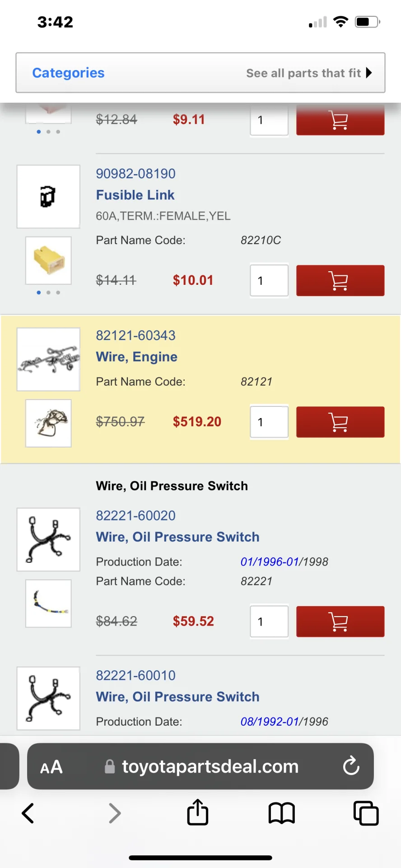Image resolution: width=401 pixels, height=868 pixels.
Task: Add Fusible Link 90982-08190 to cart
Action: (x=340, y=281)
